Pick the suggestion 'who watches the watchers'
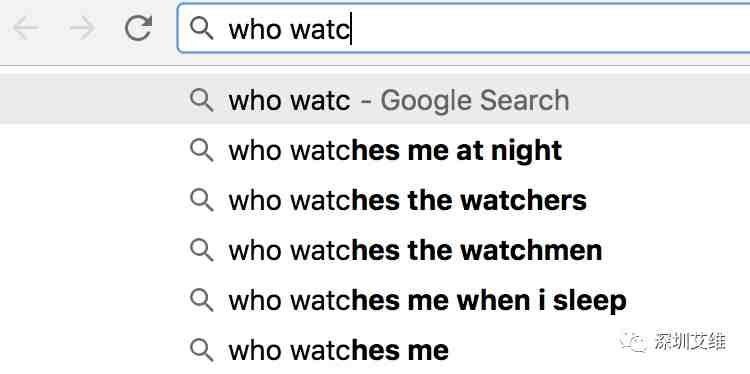This screenshot has height=374, width=750. click(375, 200)
